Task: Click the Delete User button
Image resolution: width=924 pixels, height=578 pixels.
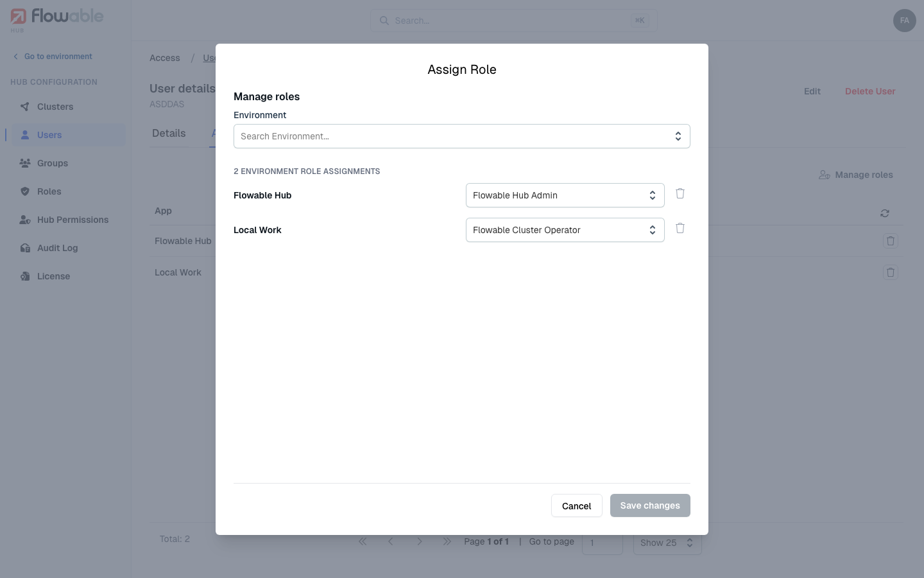Action: (870, 91)
